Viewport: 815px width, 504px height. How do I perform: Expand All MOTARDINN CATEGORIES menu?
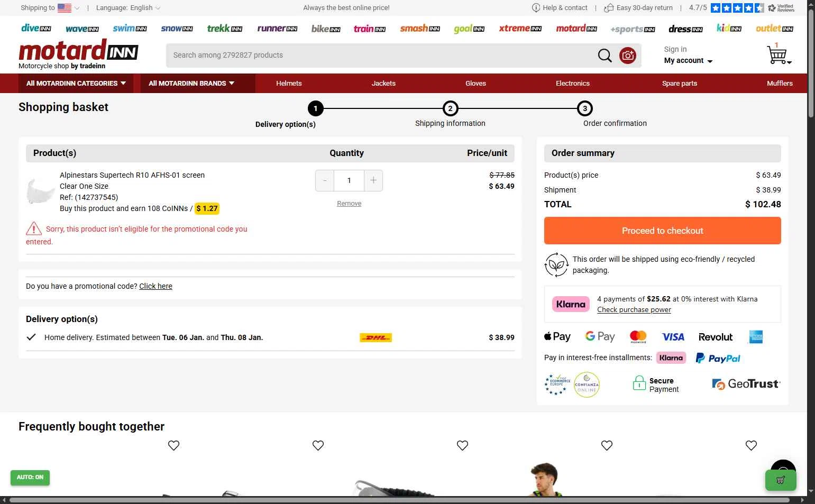coord(76,84)
